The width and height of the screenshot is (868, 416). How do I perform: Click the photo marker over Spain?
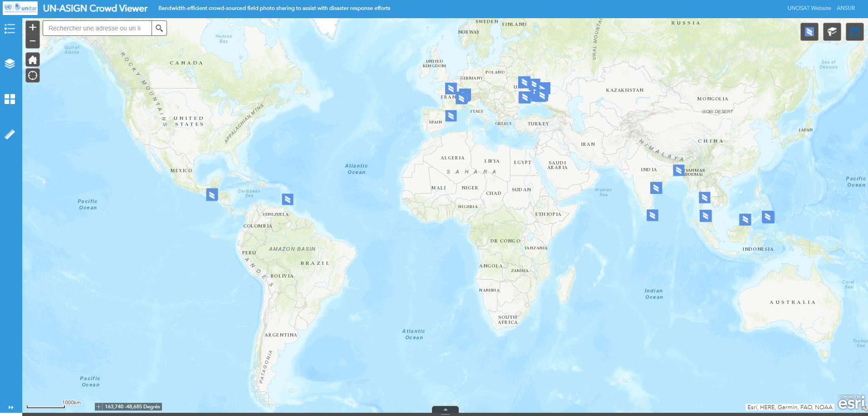451,116
